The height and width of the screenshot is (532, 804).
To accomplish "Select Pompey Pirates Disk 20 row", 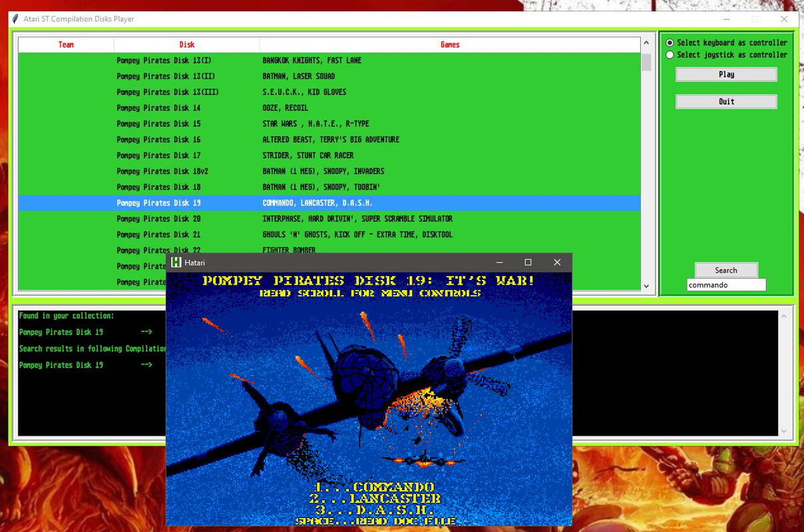I will pos(329,219).
